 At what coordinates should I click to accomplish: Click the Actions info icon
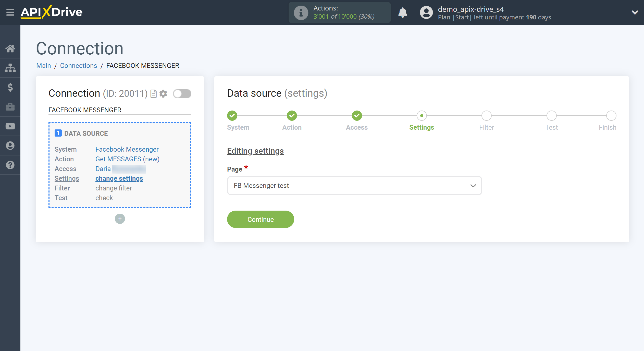(x=301, y=13)
